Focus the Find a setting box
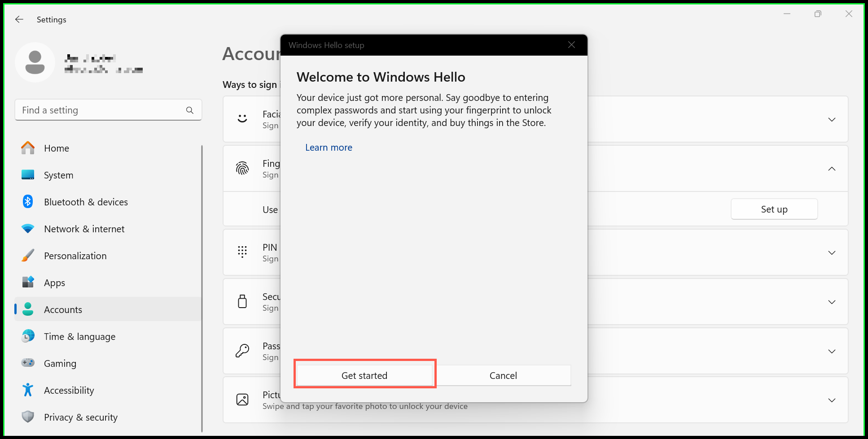Screen dimensions: 868x439 coord(108,110)
